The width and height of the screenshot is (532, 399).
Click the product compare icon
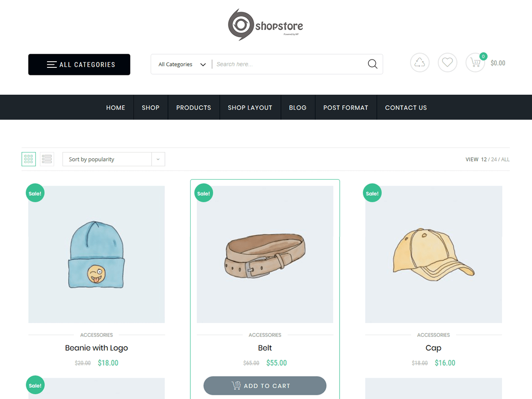click(x=420, y=62)
